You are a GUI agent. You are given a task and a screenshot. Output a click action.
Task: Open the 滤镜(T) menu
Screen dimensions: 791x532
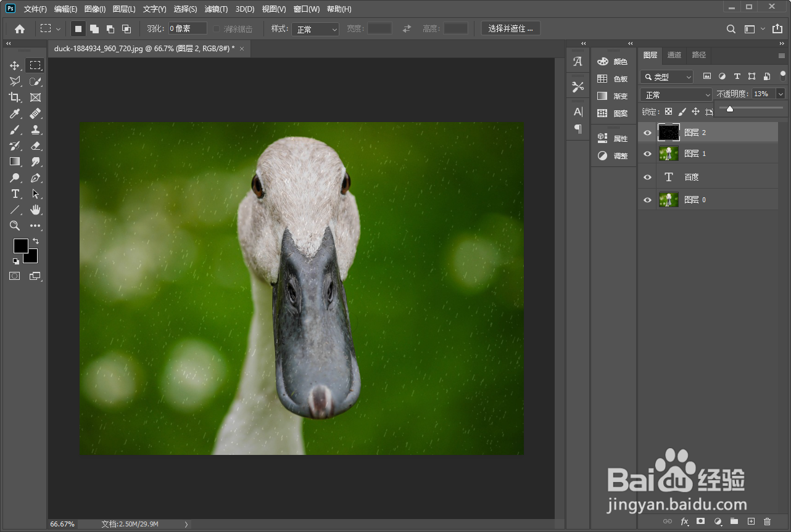click(216, 9)
